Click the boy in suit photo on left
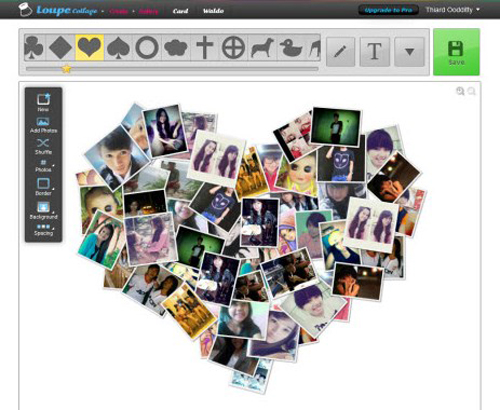Screen dimensions: 500x410 tap(117, 157)
